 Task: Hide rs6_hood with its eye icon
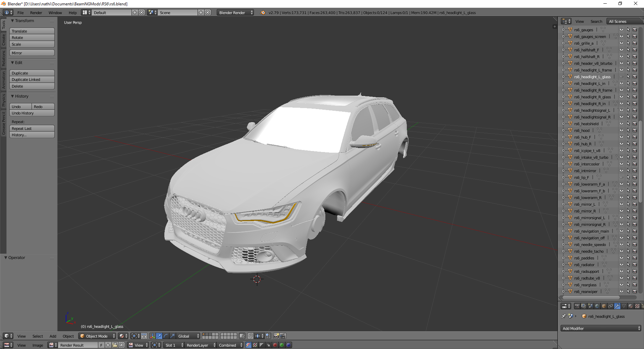tap(621, 131)
